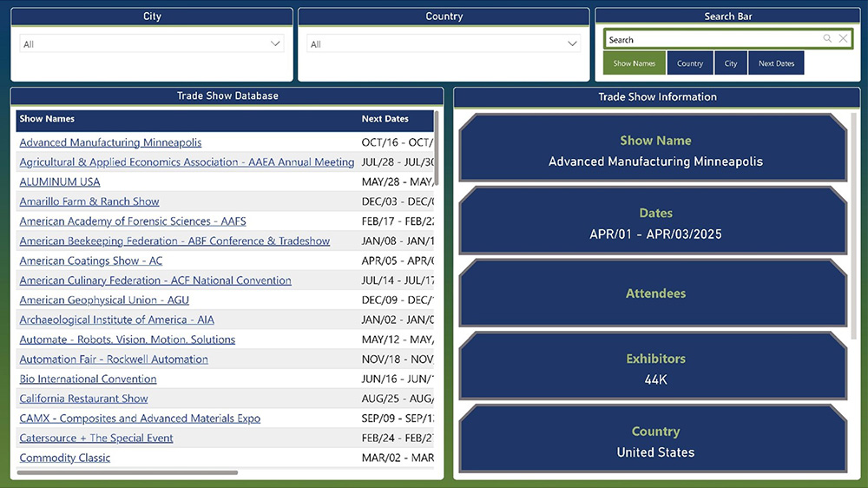The image size is (868, 488).
Task: Click the table's horizontal scrollbar
Action: tap(128, 473)
